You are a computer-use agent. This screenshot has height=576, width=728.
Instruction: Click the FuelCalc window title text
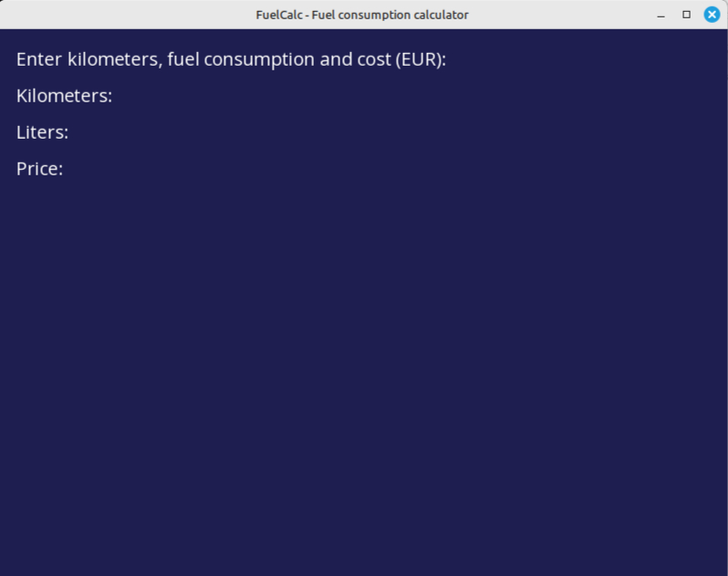(362, 15)
